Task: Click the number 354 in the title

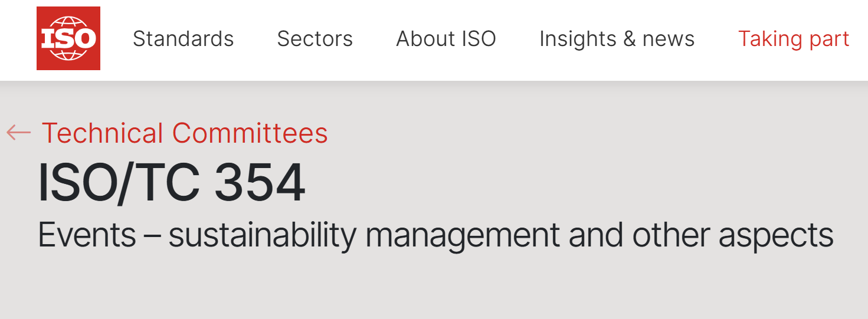Action: click(260, 183)
